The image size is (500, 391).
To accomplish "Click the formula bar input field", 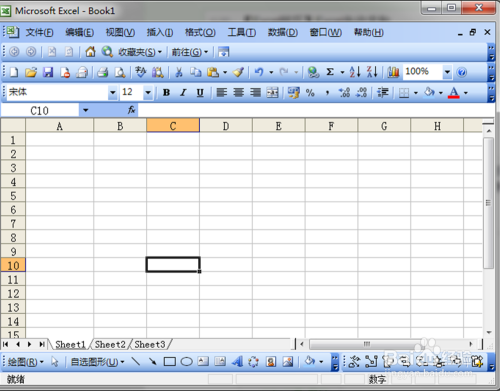I will 316,110.
